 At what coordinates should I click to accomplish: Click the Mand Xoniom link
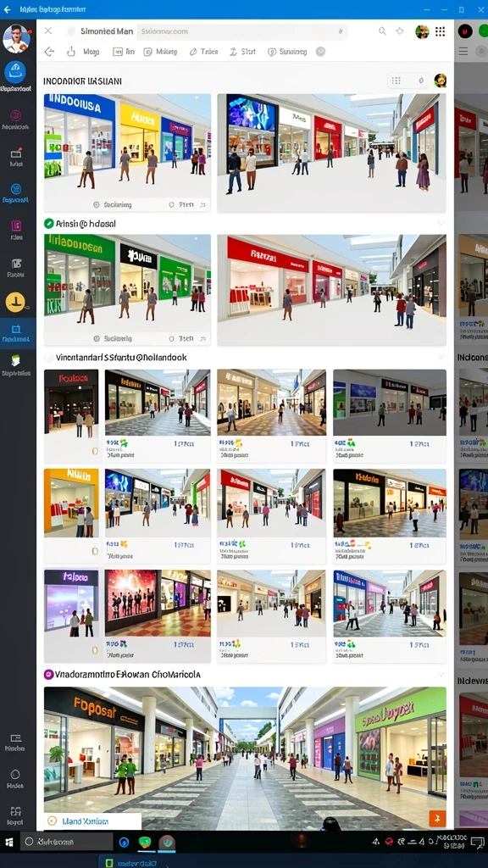click(x=86, y=821)
